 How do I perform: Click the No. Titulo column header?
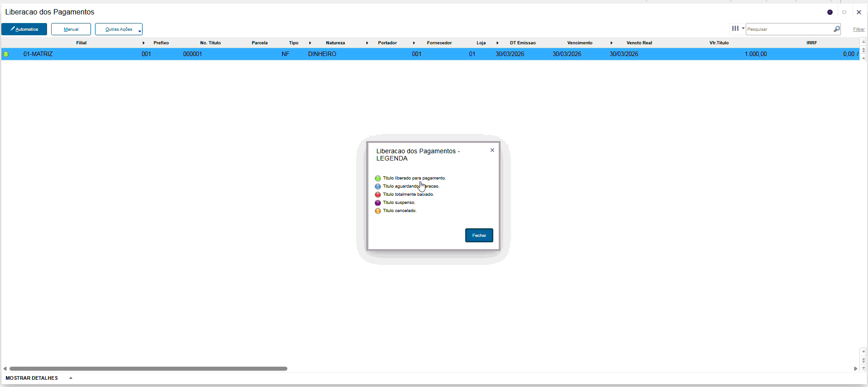[x=210, y=42]
